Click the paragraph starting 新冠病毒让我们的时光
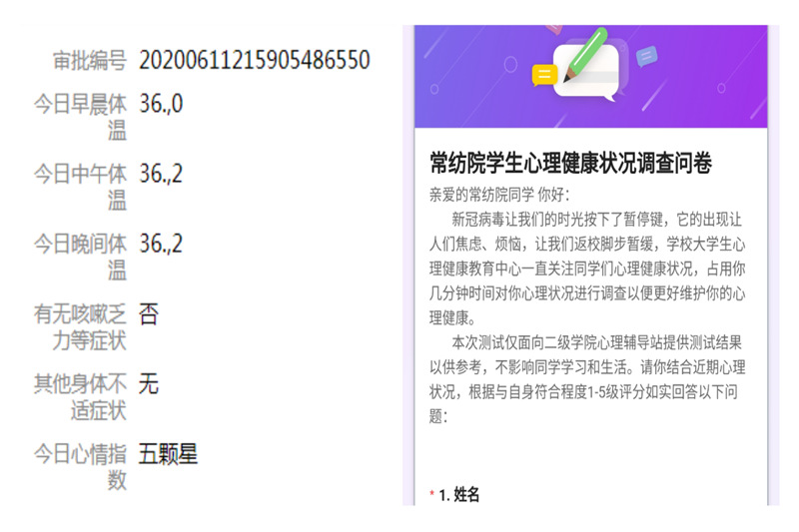This screenshot has width=799, height=532. tap(587, 268)
